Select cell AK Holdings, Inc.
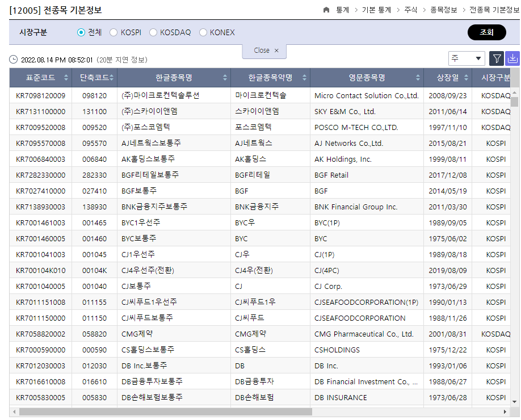The height and width of the screenshot is (420, 521). coord(367,159)
